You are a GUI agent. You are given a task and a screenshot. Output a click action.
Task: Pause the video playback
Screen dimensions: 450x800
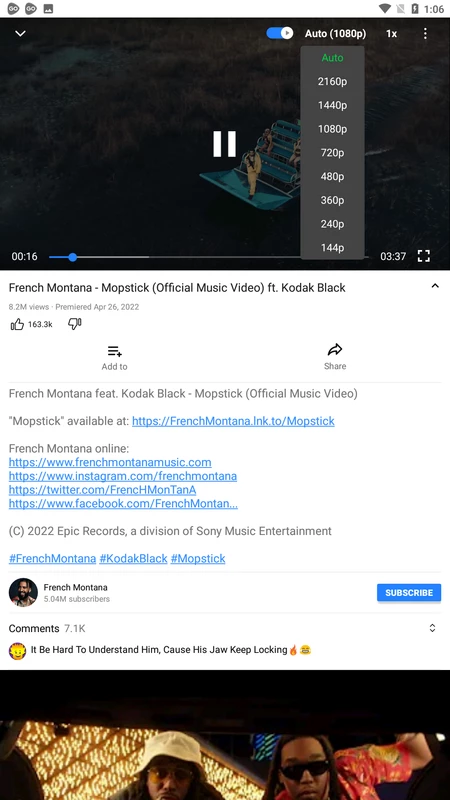(224, 144)
